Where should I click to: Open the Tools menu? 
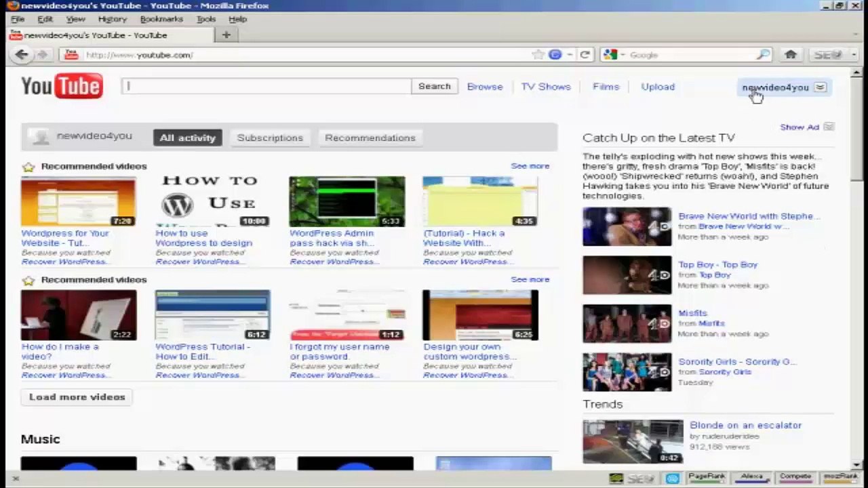pos(206,19)
